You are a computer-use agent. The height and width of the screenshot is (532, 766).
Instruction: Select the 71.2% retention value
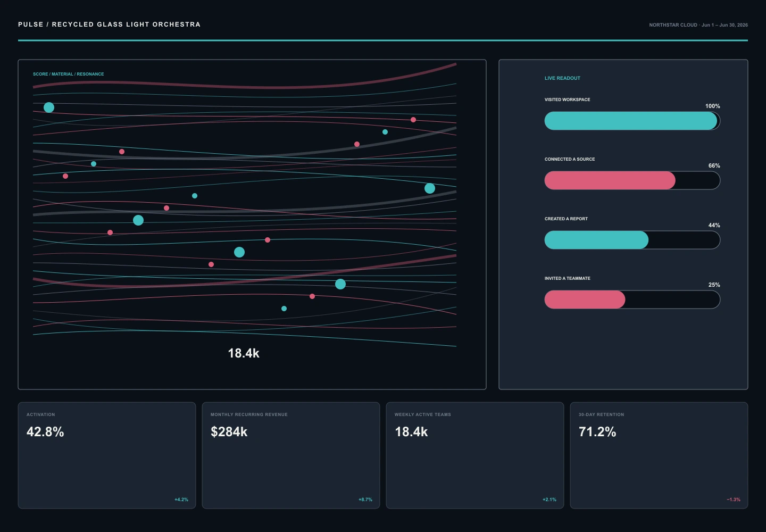click(x=597, y=432)
